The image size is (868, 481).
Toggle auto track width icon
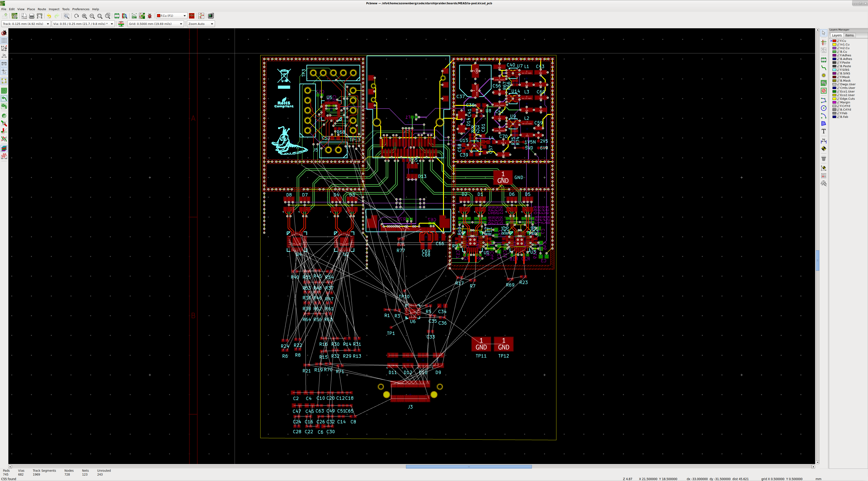(121, 24)
